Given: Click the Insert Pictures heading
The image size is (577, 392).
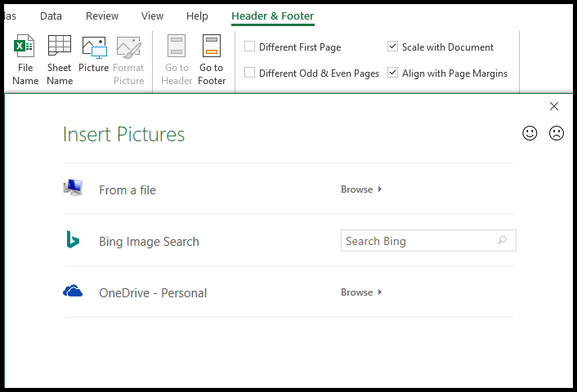Looking at the screenshot, I should pyautogui.click(x=123, y=134).
